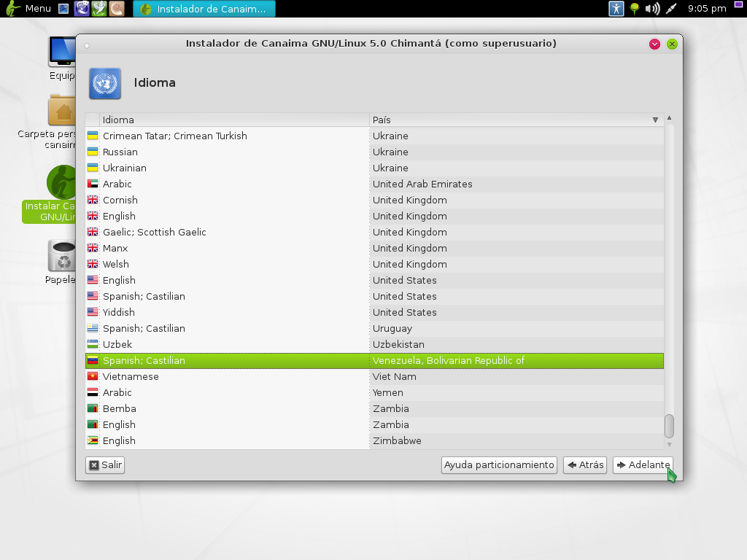
Task: Click the US flag beside Yiddish
Action: 93,312
